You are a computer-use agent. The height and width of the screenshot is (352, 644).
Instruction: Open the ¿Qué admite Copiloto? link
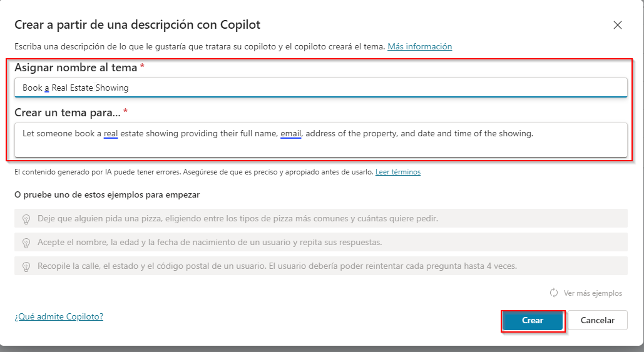(59, 316)
